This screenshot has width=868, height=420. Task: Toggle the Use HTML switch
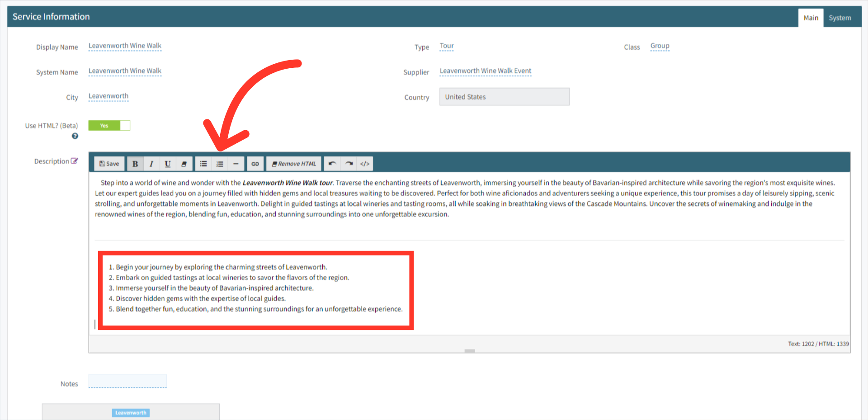[109, 125]
